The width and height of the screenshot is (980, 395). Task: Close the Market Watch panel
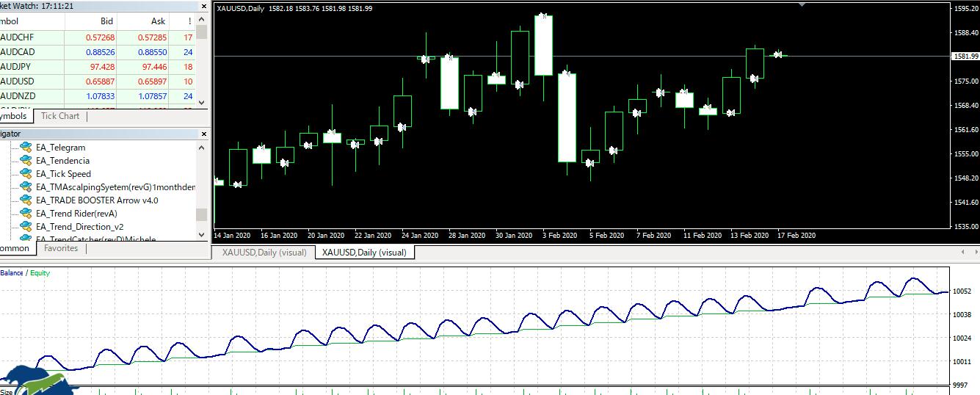tap(203, 5)
